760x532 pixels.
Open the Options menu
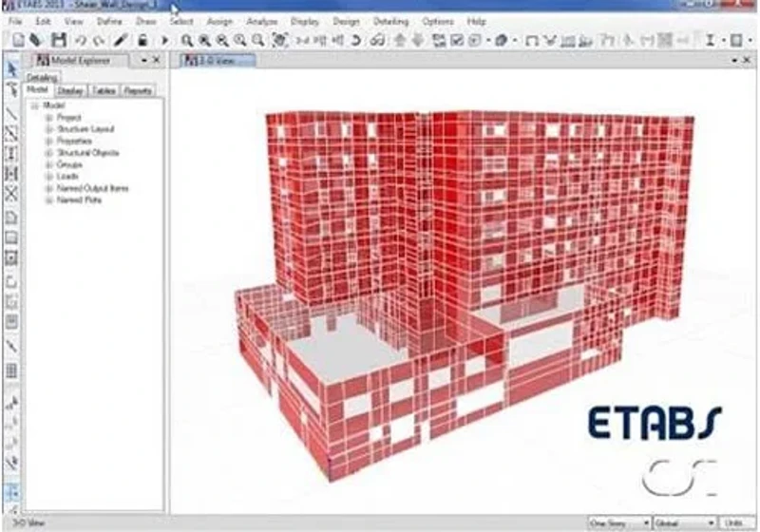pyautogui.click(x=438, y=21)
